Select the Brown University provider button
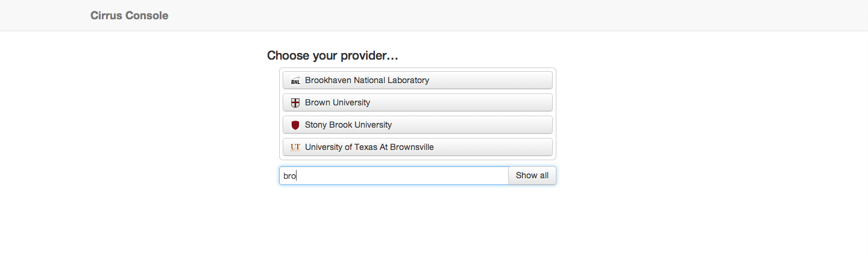Viewport: 868px width, 256px height. (x=418, y=102)
